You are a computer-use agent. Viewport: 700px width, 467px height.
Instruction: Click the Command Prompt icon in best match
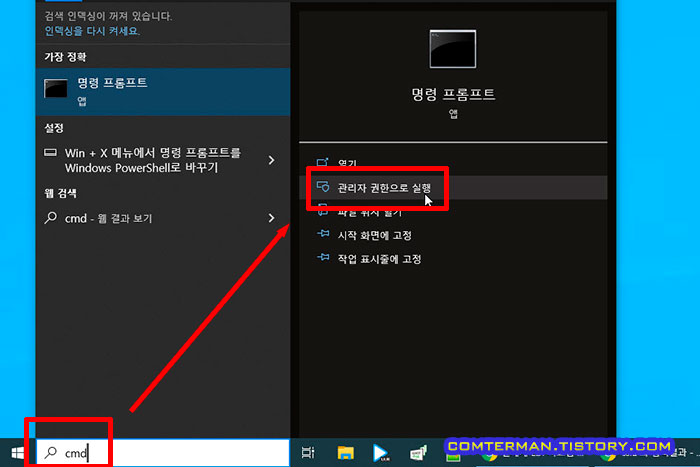[x=56, y=88]
